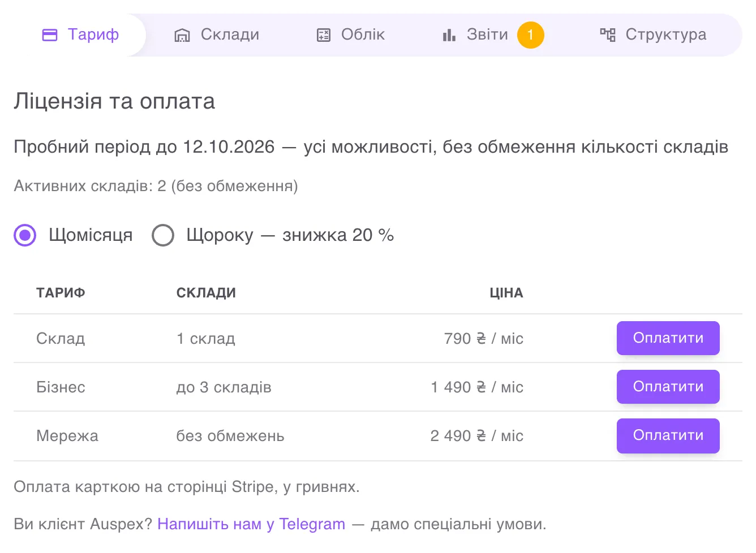756x553 pixels.
Task: Click the orange badge showing 1
Action: pos(530,35)
